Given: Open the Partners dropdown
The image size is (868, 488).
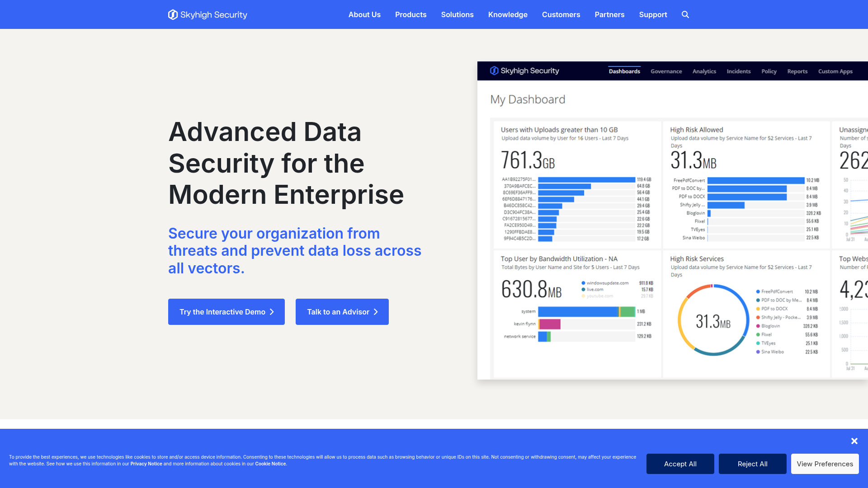Looking at the screenshot, I should [x=609, y=14].
